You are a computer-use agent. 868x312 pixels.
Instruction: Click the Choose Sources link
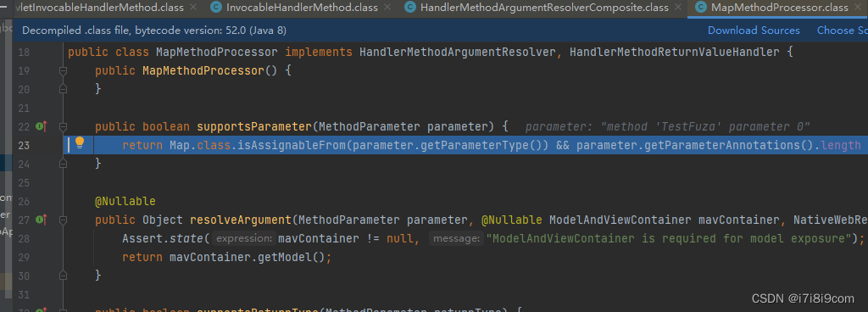pos(843,31)
